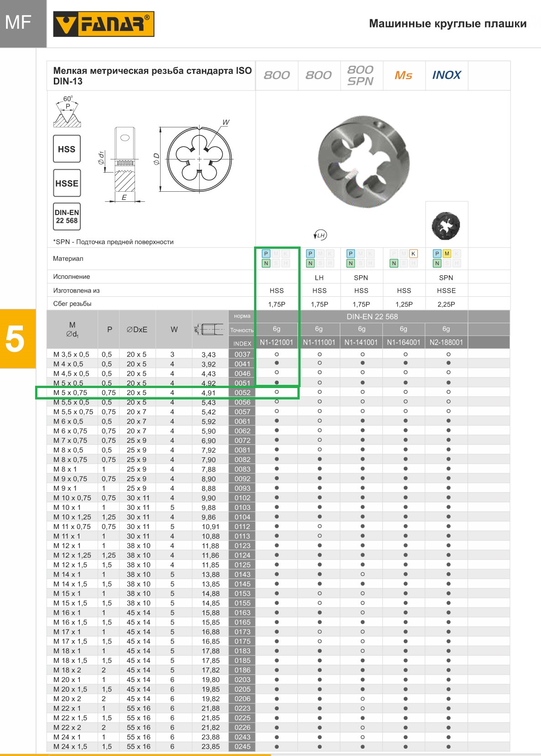Select the INOX column header
This screenshot has width=541, height=756.
coord(447,75)
